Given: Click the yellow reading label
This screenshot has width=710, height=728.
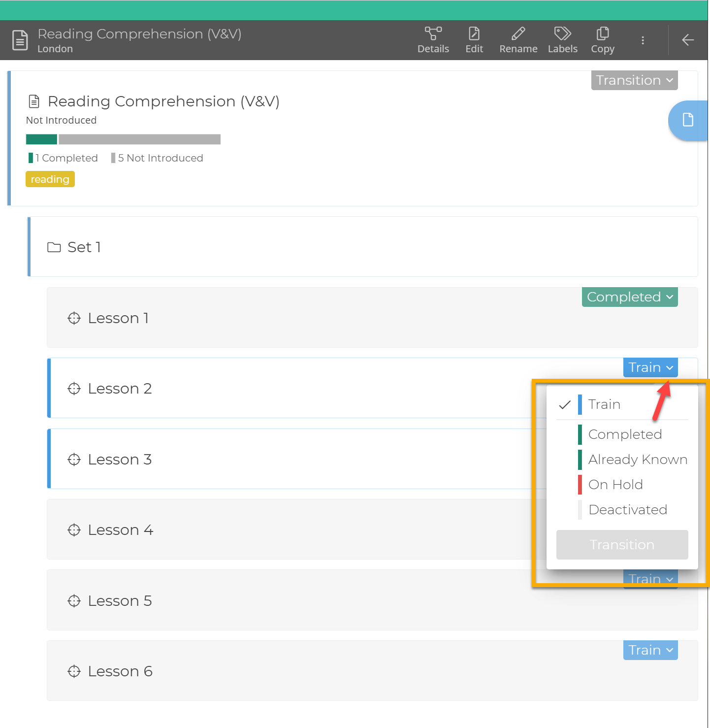Looking at the screenshot, I should (50, 179).
